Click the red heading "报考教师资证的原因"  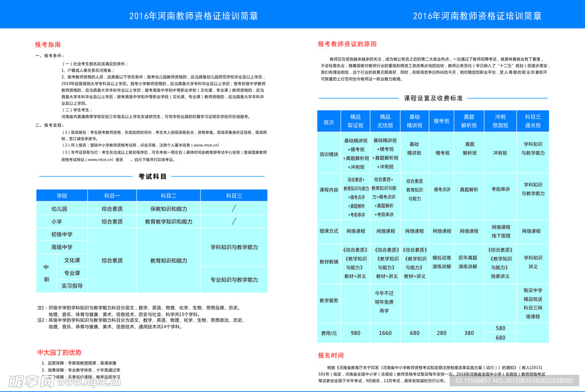pyautogui.click(x=347, y=44)
